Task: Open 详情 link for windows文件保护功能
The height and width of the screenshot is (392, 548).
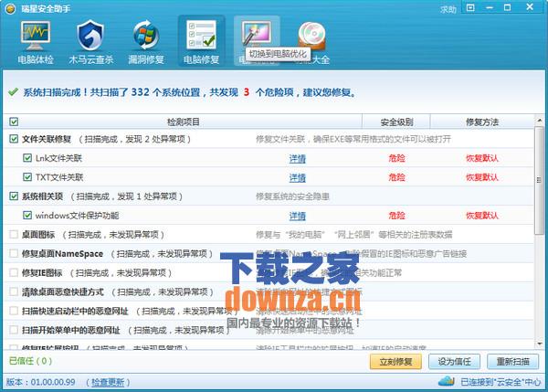Action: tap(298, 216)
